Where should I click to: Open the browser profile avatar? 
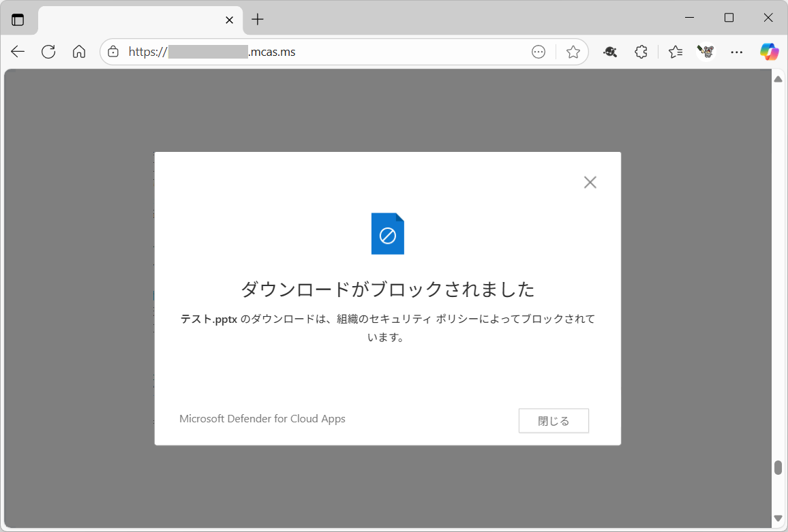[706, 52]
